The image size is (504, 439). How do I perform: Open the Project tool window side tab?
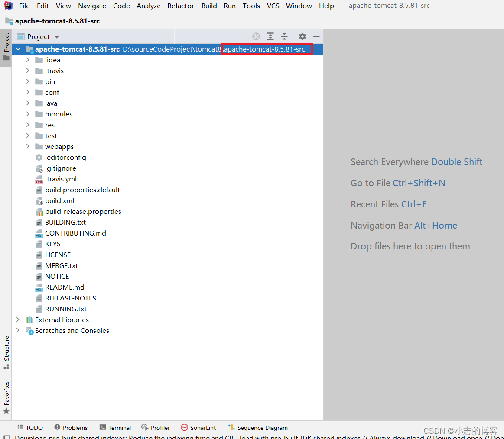point(6,47)
